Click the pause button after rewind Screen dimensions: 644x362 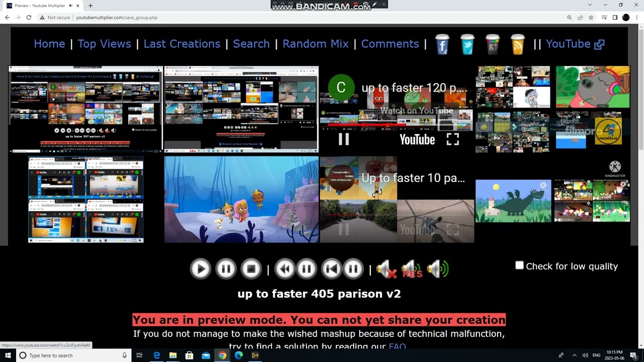(x=306, y=269)
